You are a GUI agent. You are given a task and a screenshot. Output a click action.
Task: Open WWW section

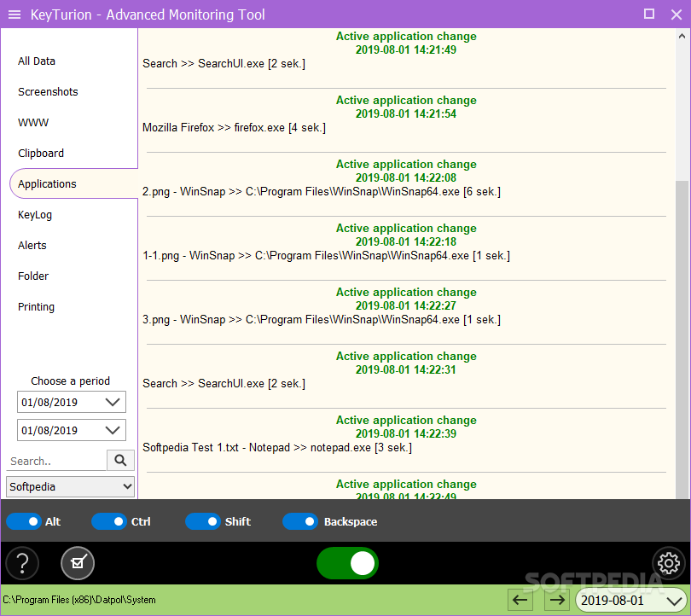click(33, 123)
